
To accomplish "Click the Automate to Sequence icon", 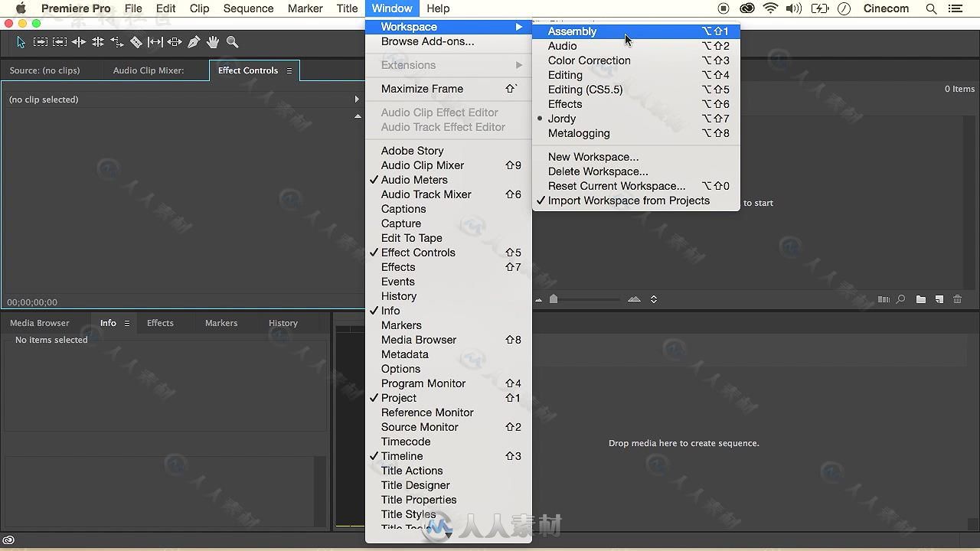I will tap(884, 299).
